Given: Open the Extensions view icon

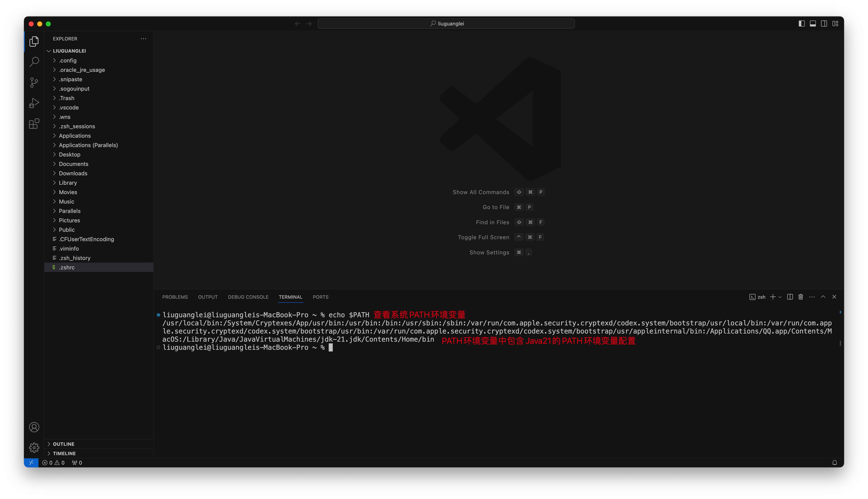Looking at the screenshot, I should (34, 123).
